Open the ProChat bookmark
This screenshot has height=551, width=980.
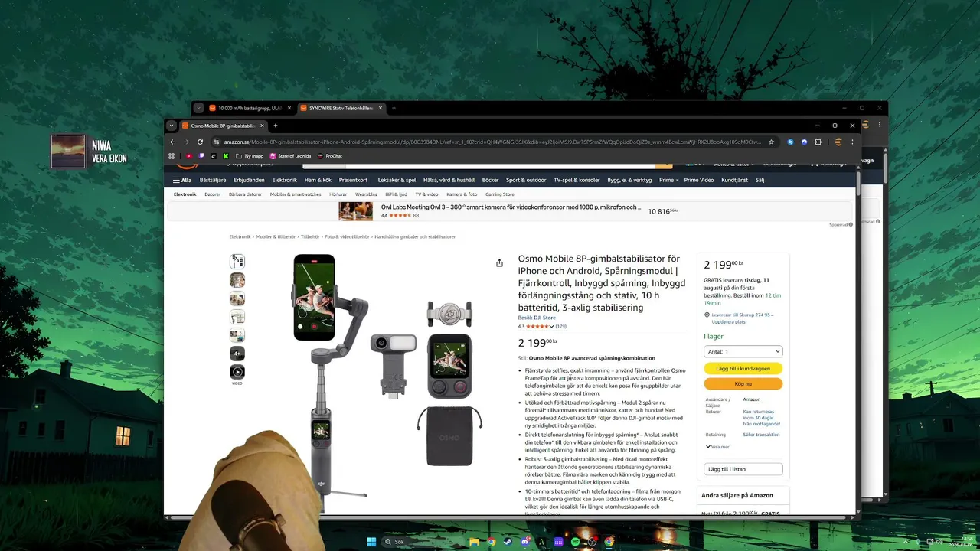coord(330,156)
